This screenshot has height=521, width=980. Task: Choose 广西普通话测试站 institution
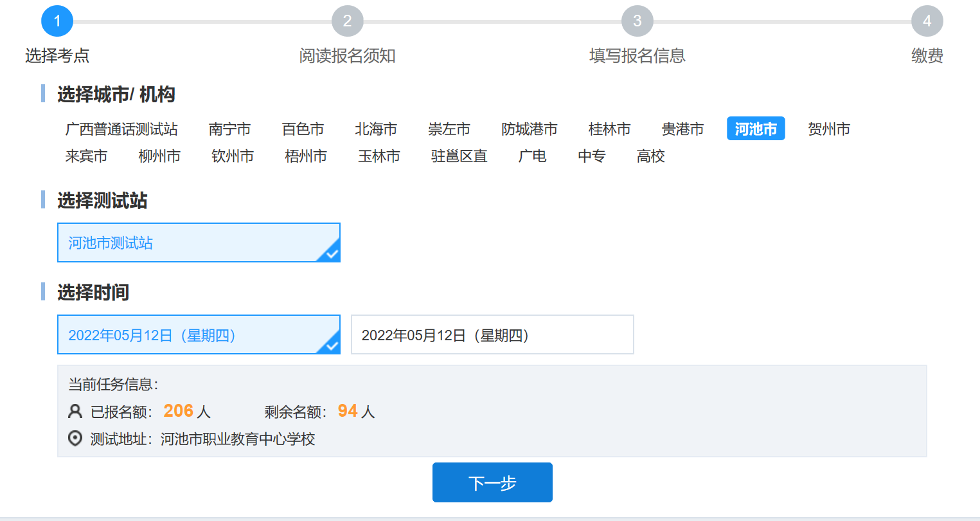point(121,129)
